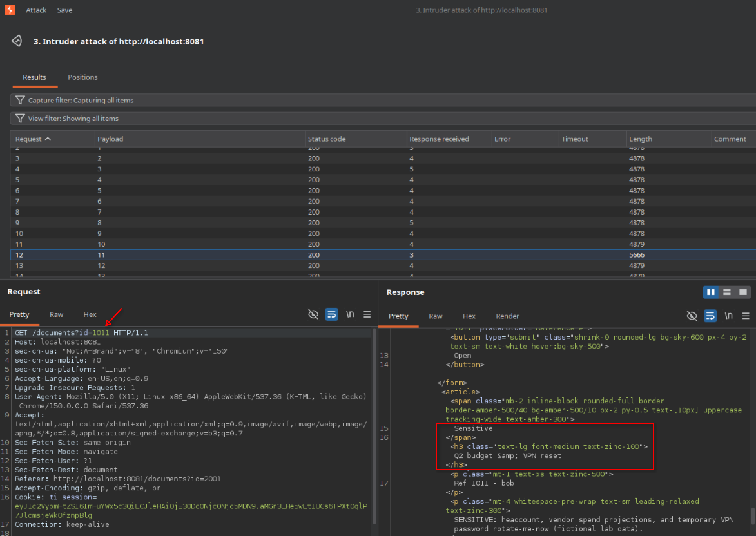The image size is (756, 536).
Task: Select the result row with request 9
Action: pos(383,223)
